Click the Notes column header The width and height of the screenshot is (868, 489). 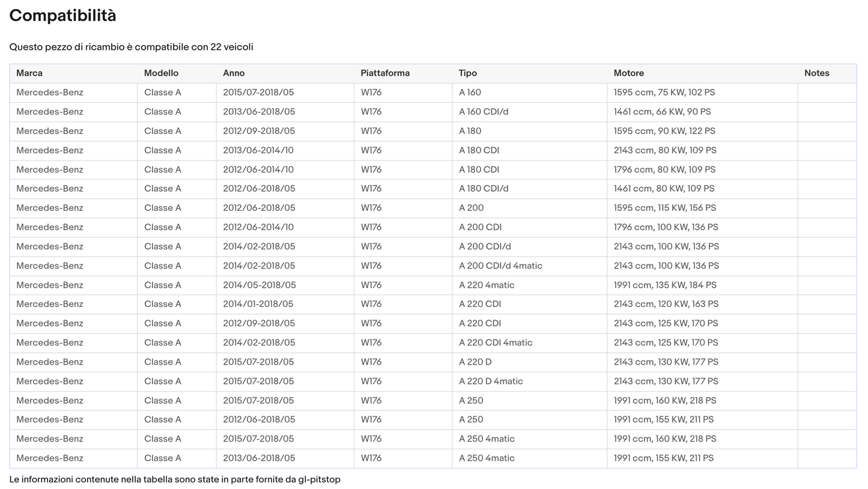tap(816, 73)
